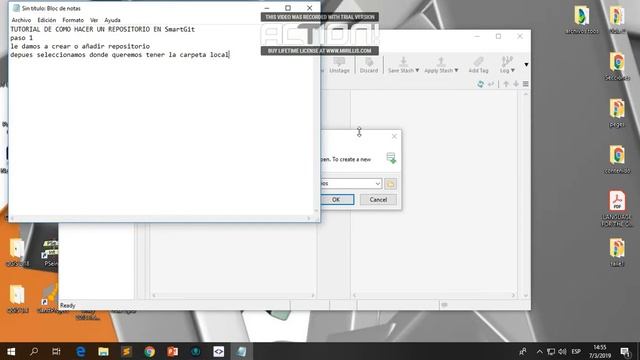640x360 pixels.
Task: Open the hamburger options menu in SmartGit panel
Action: pos(526,84)
